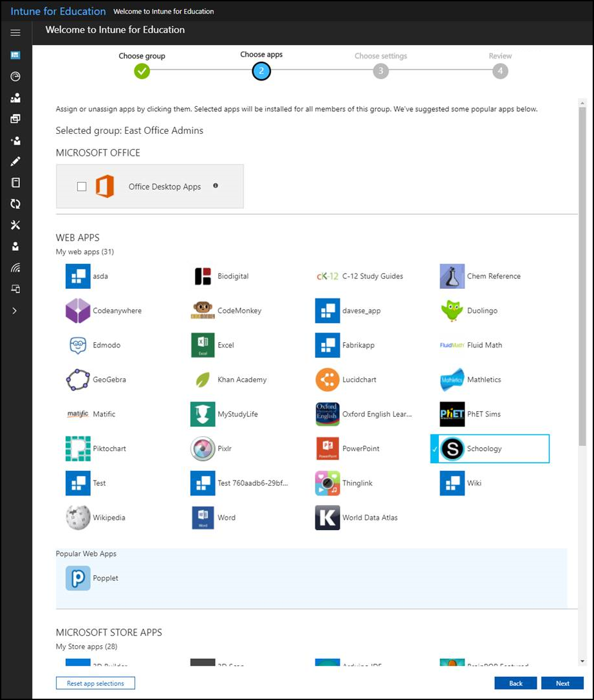Expand sidebar with the chevron arrow
The image size is (594, 700).
coord(14,311)
